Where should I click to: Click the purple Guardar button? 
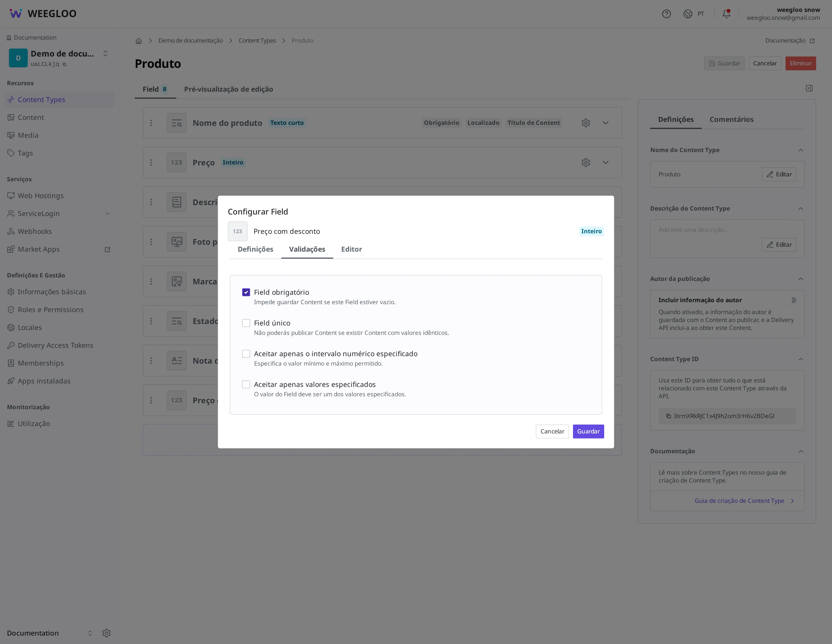point(588,431)
